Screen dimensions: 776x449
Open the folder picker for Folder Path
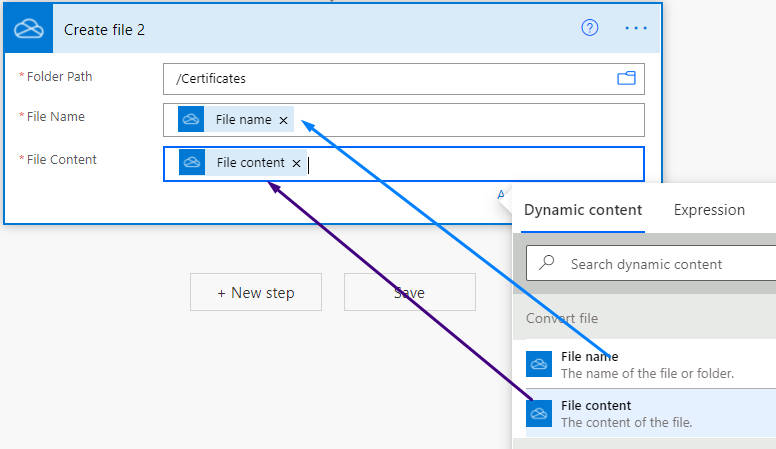626,78
